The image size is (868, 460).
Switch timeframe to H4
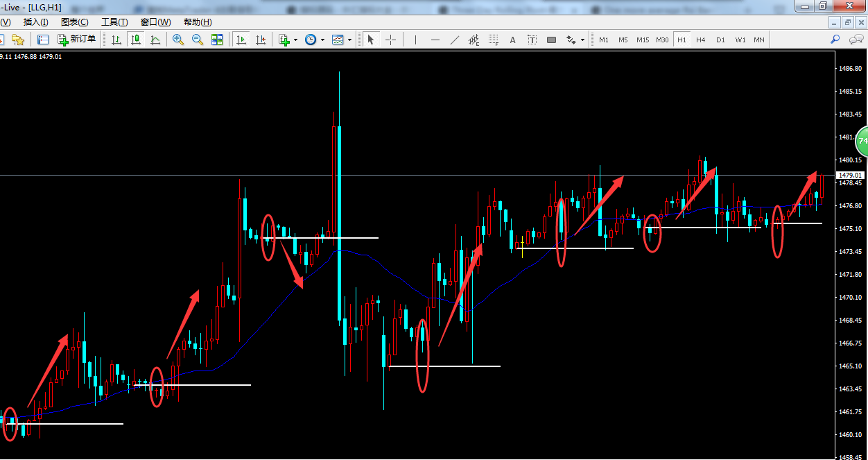701,40
